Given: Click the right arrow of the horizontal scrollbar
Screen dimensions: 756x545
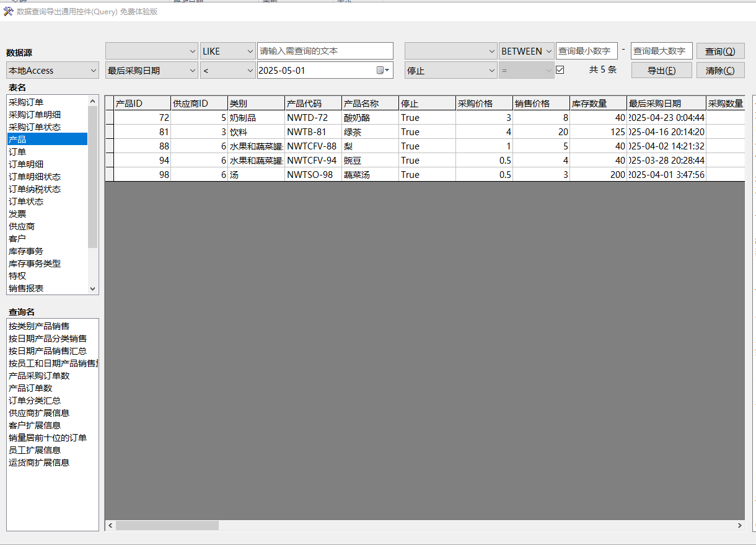Looking at the screenshot, I should click(x=739, y=525).
